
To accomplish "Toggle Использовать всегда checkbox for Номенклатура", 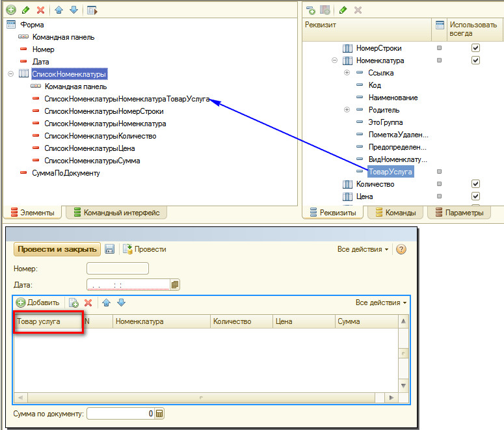I will pyautogui.click(x=475, y=60).
